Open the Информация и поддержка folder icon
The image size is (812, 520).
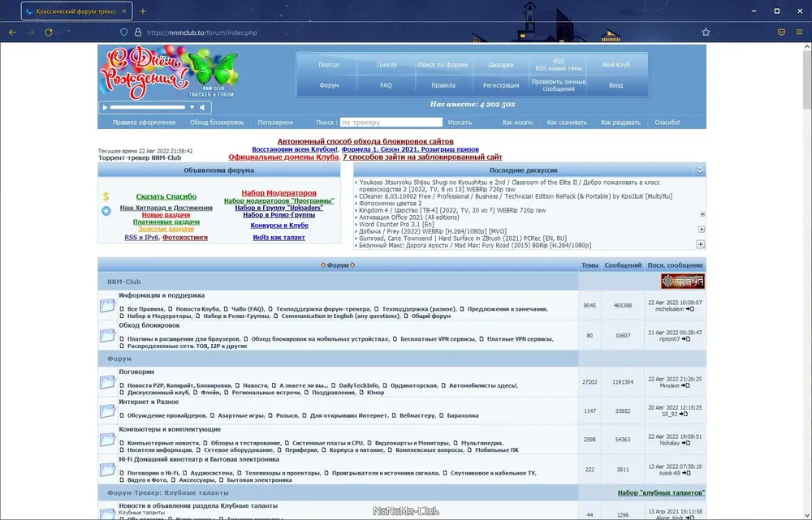pyautogui.click(x=108, y=305)
